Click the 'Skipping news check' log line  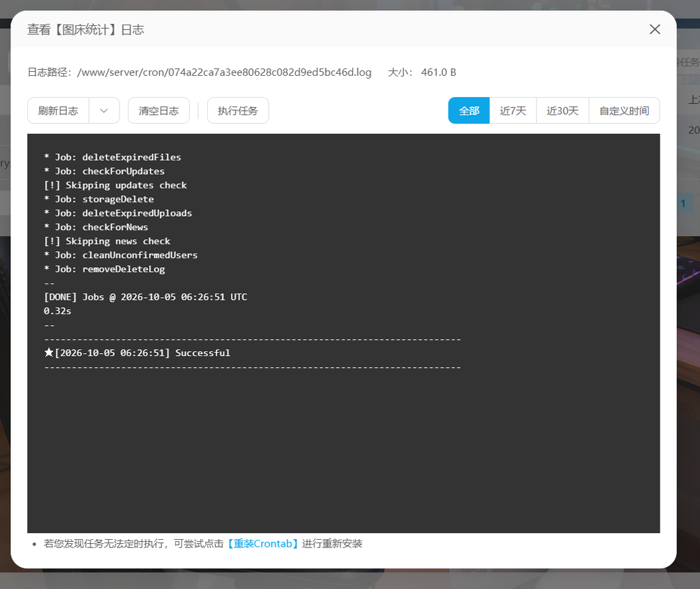point(107,241)
